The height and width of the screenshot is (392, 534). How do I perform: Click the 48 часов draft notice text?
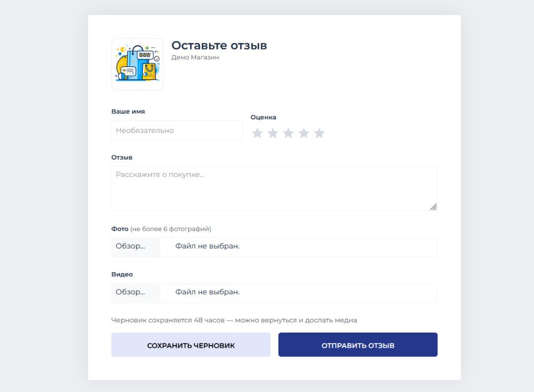click(234, 320)
